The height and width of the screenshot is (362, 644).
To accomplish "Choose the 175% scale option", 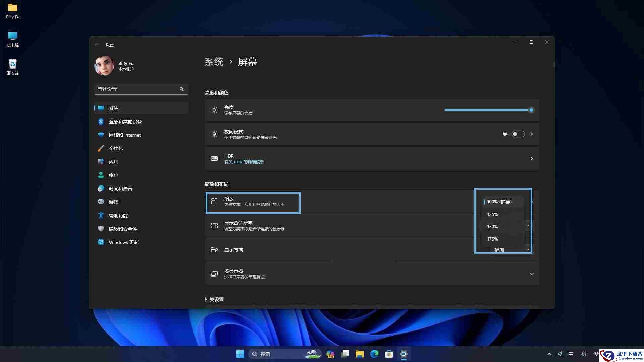I will pos(502,239).
